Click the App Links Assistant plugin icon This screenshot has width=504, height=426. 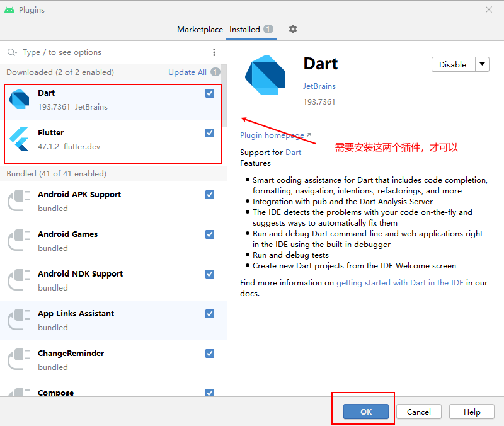[19, 319]
